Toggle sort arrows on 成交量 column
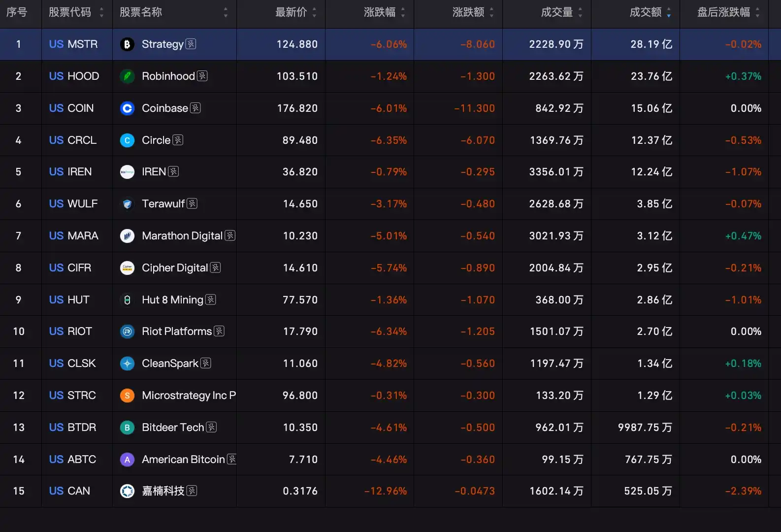 coord(580,12)
